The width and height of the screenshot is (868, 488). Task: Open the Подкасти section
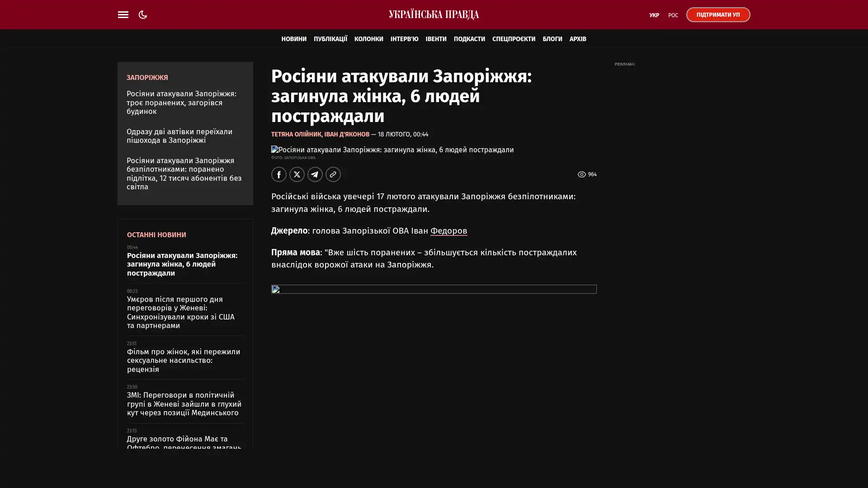(469, 39)
